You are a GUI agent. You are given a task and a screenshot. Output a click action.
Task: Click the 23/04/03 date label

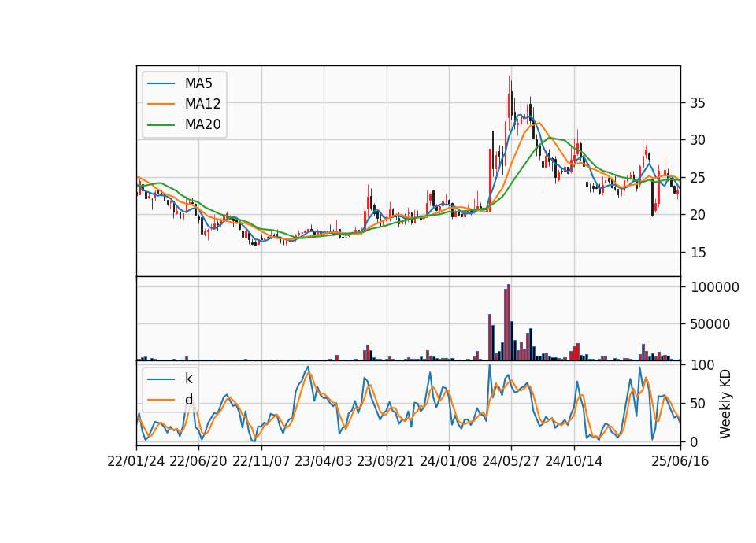tap(323, 461)
